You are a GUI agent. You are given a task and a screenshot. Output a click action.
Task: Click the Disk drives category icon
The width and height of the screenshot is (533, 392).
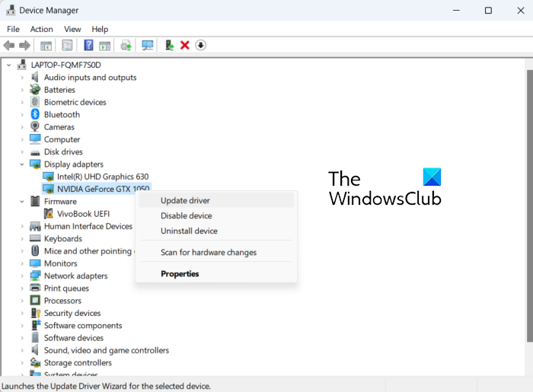[35, 152]
